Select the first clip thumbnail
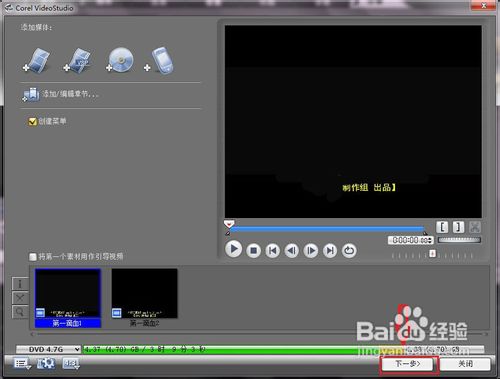The height and width of the screenshot is (379, 500). point(68,298)
